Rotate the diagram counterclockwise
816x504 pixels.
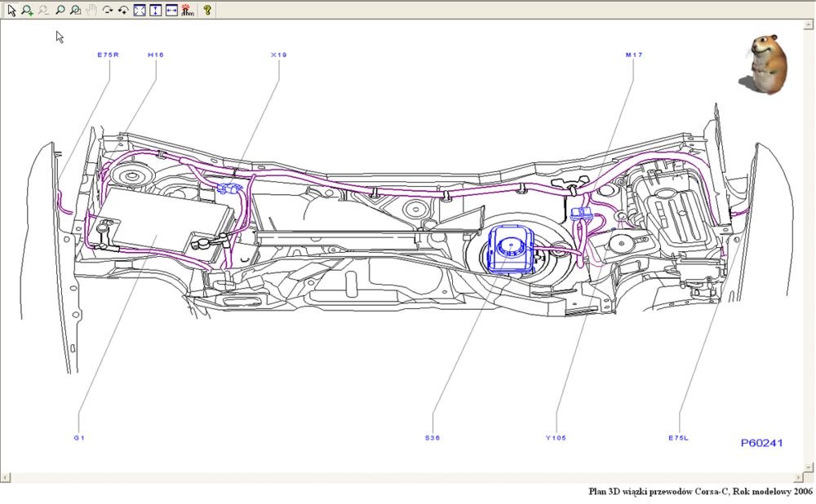point(123,11)
